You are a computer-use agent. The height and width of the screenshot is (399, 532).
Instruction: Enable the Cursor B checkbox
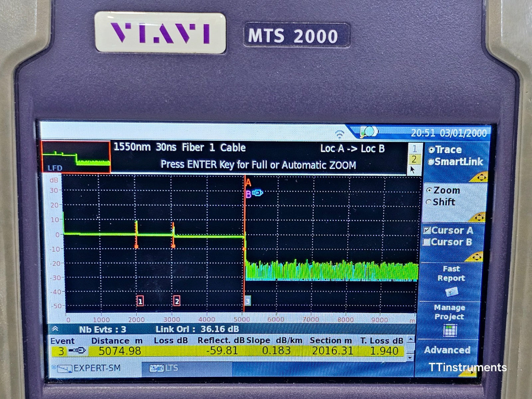click(x=427, y=242)
